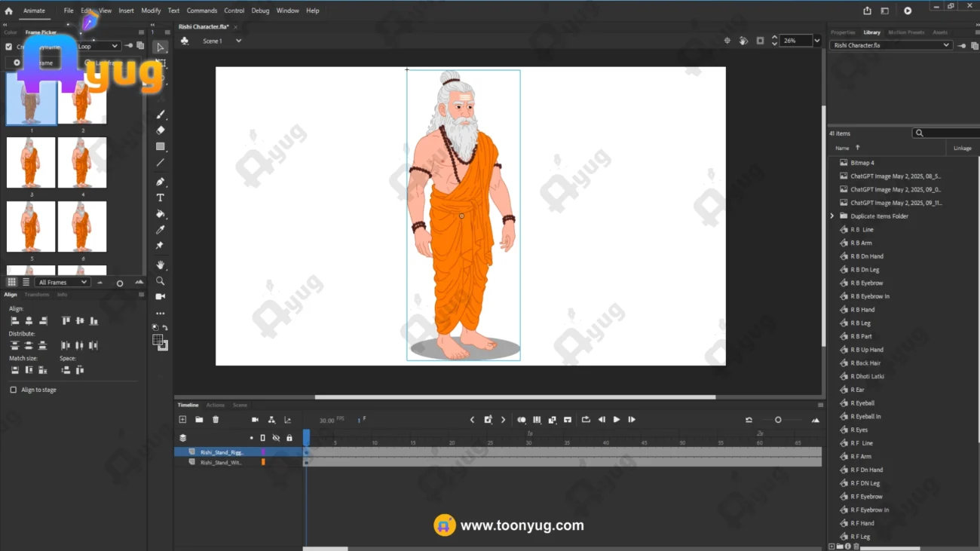Open the stage zoom percentage dropdown

[817, 41]
